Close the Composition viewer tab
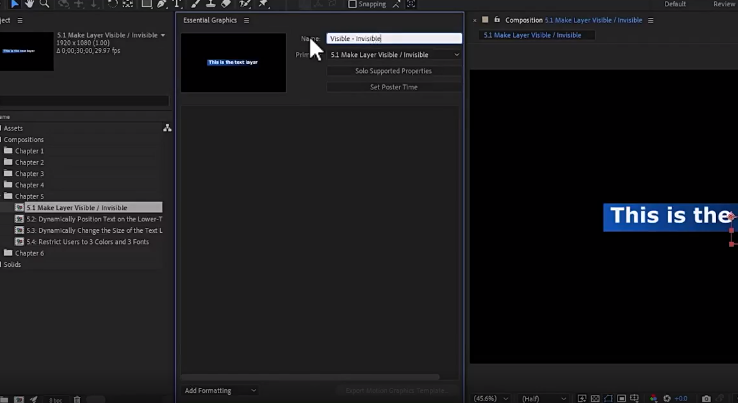 (x=474, y=20)
